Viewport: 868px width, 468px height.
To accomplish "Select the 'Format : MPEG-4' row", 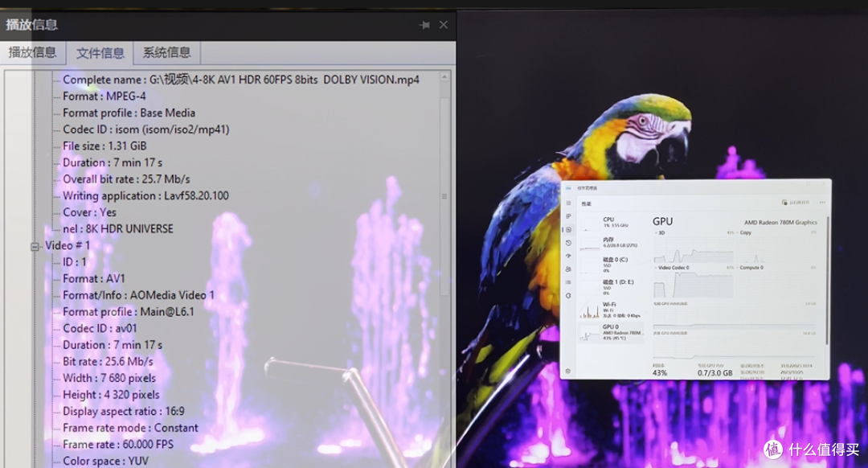I will [x=104, y=96].
